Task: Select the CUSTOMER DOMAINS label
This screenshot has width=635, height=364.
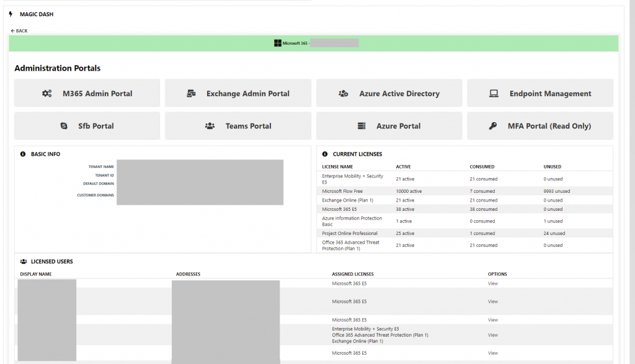Action: (95, 195)
